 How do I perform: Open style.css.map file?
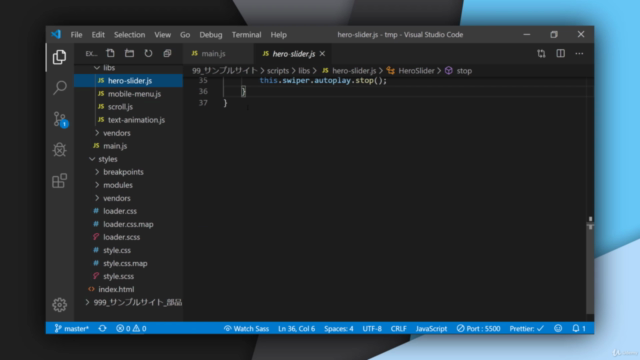click(125, 263)
